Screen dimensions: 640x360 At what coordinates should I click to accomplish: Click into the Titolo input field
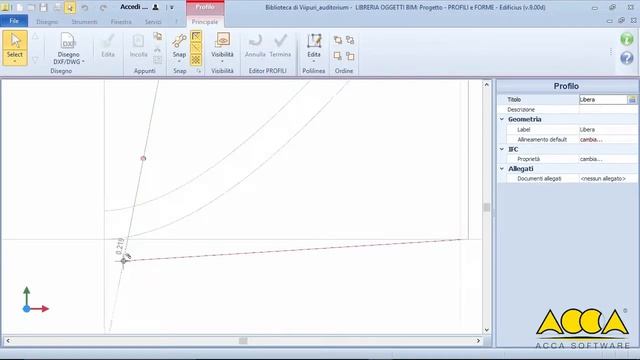pos(603,99)
